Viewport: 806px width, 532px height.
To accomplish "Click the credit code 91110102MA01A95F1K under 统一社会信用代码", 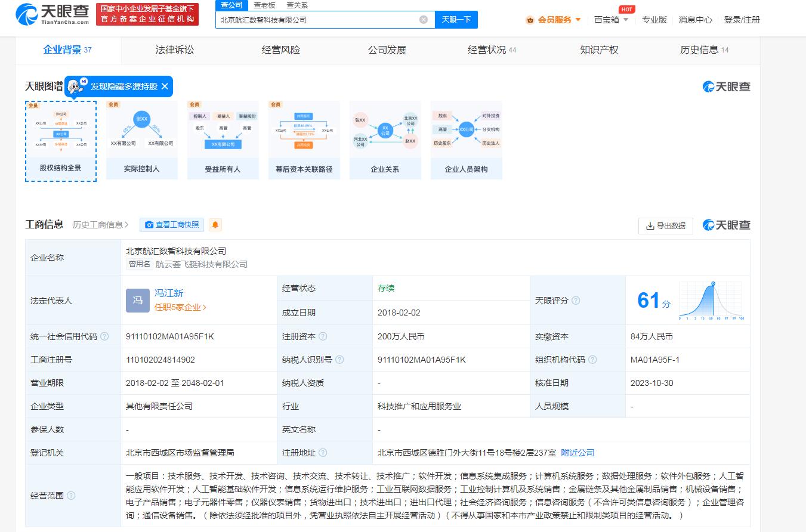I will (x=170, y=336).
